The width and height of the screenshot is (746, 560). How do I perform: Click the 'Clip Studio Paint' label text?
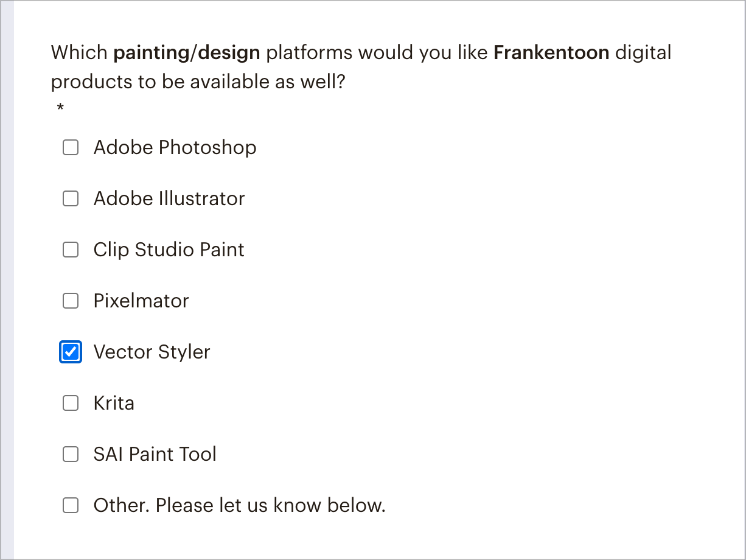(x=169, y=250)
